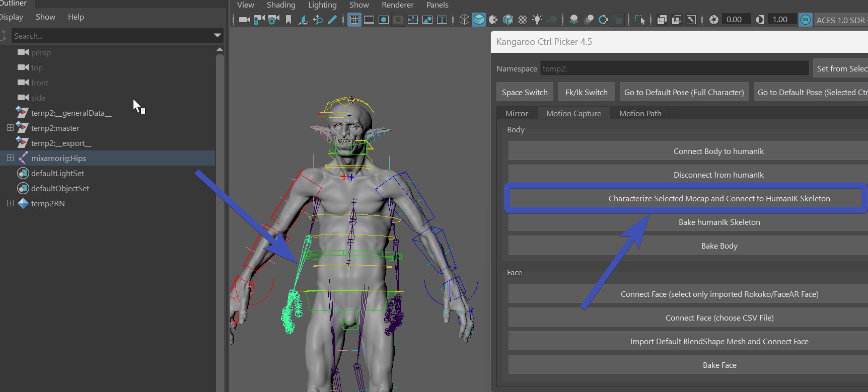Click the Outliner search field
868x392 pixels.
pos(112,36)
